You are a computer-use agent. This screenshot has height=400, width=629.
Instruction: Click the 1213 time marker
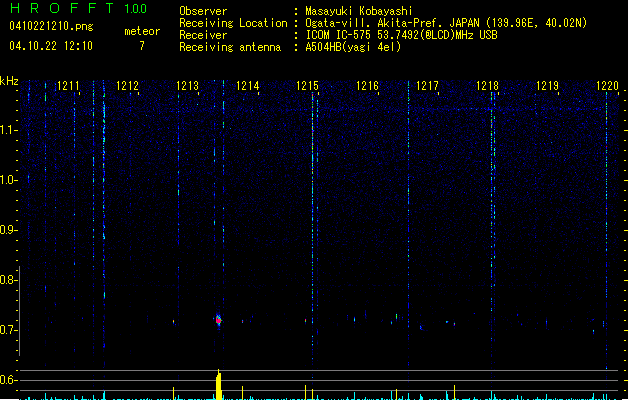click(x=187, y=86)
